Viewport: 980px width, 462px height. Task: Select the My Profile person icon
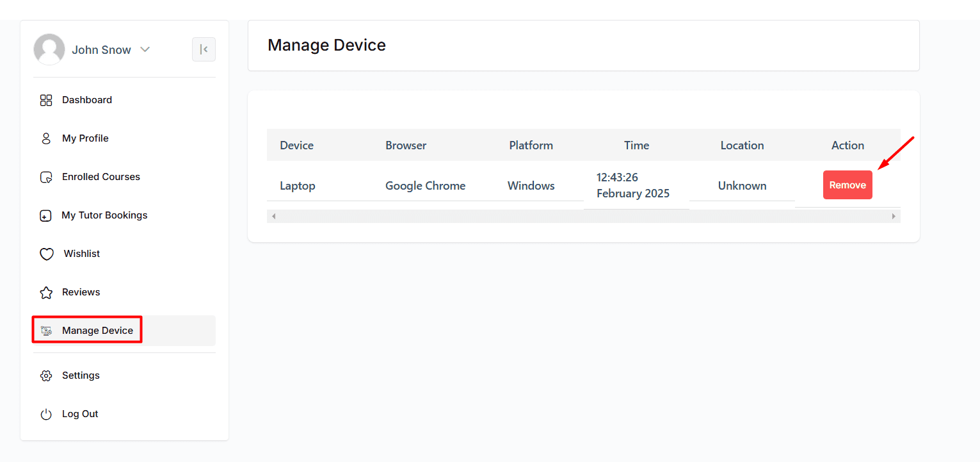45,138
